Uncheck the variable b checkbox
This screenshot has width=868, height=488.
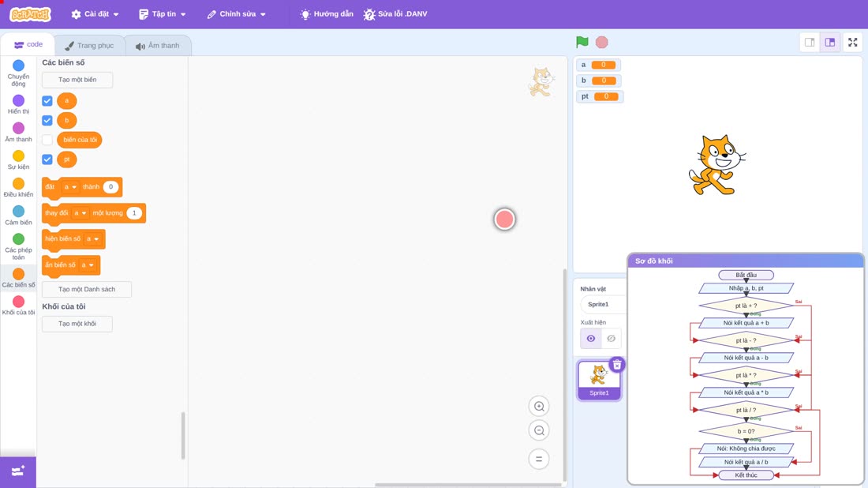coord(47,120)
